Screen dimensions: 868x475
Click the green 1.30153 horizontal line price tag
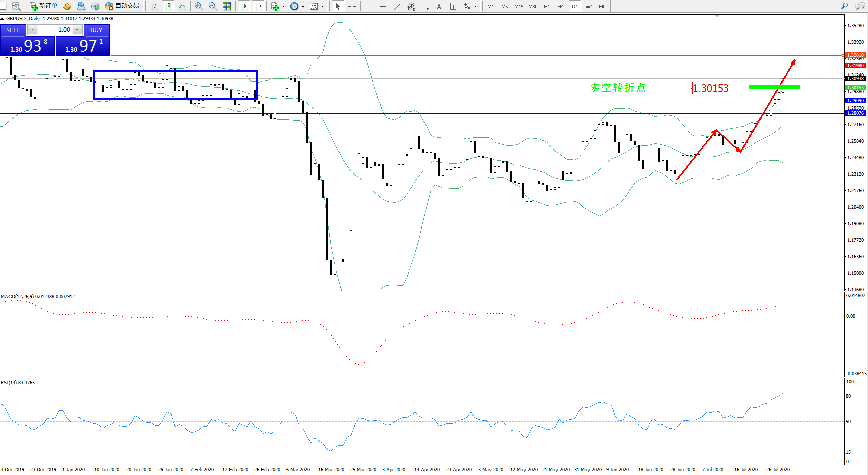pos(855,88)
